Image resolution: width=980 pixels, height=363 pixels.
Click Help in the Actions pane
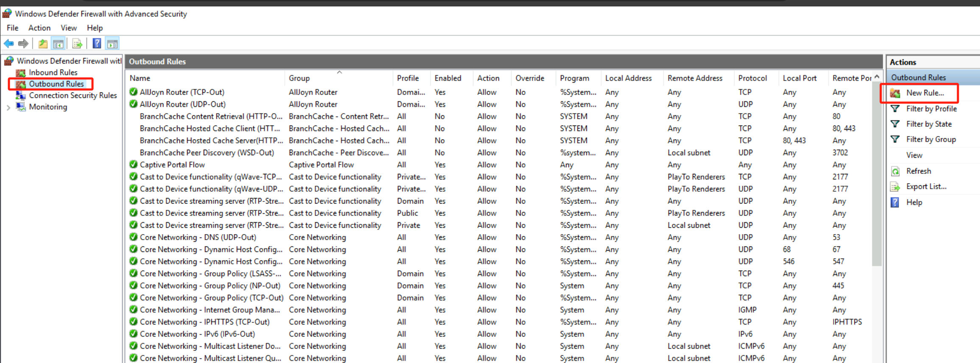[914, 202]
